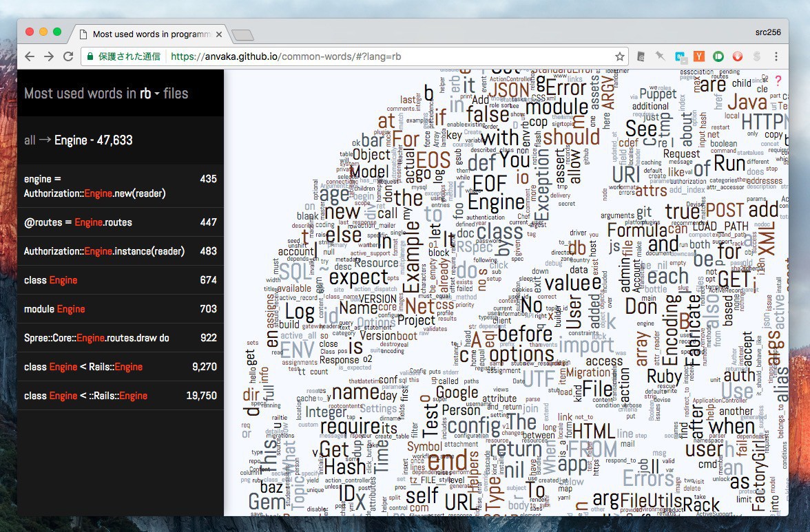810x532 pixels.
Task: Click the word 'config' in the cloud
Action: coord(474,426)
